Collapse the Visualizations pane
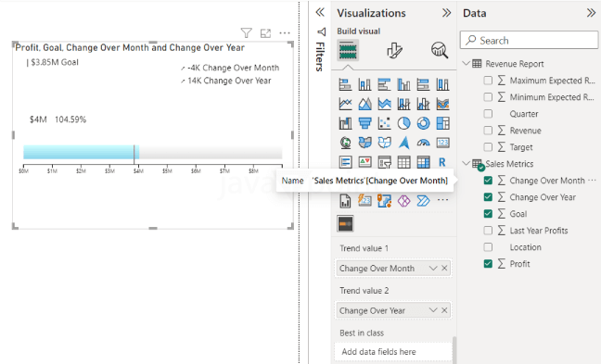This screenshot has height=364, width=601. [446, 13]
